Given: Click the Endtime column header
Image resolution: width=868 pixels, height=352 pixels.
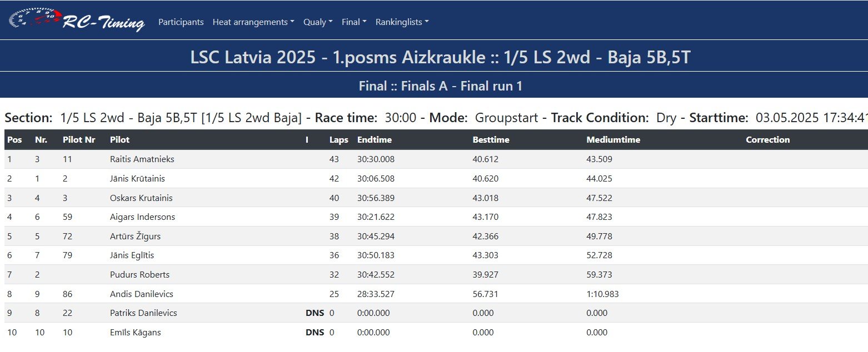Looking at the screenshot, I should (x=375, y=140).
